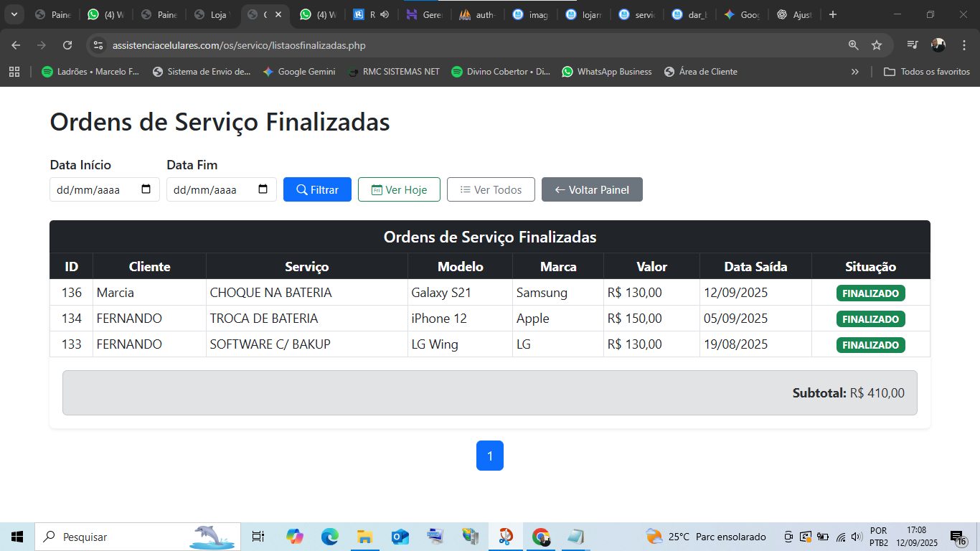Open new browser tab with plus
This screenshot has height=551, width=980.
click(x=832, y=14)
